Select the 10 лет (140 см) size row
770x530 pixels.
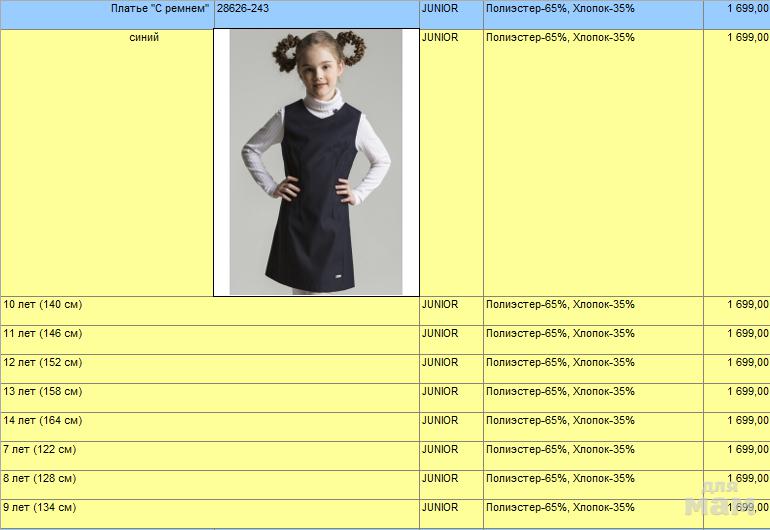coord(43,305)
